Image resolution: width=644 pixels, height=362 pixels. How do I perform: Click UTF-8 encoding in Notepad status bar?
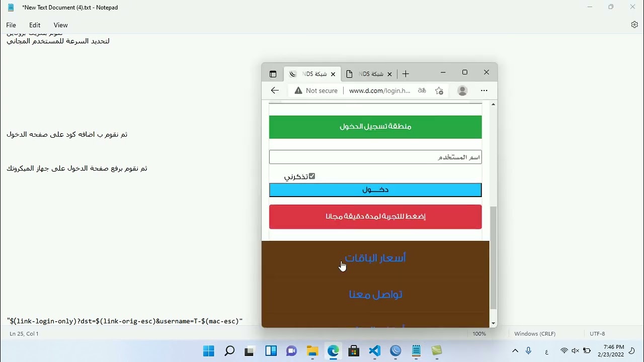(597, 333)
